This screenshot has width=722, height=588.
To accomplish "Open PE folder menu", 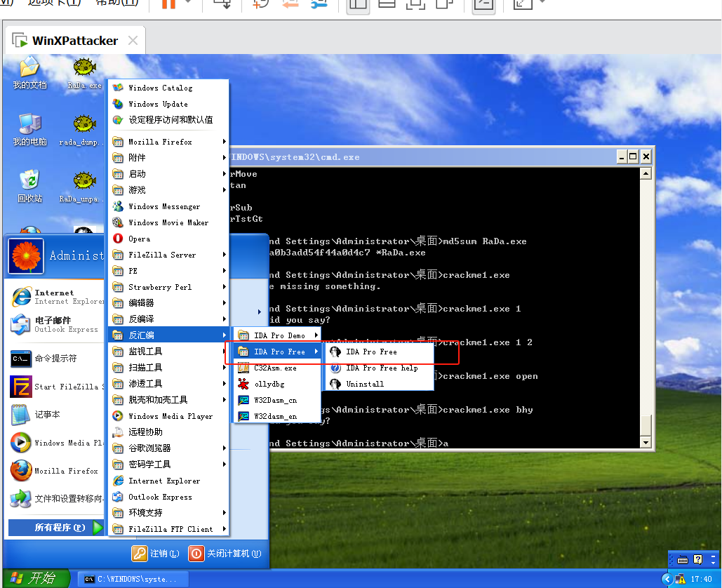I will pos(168,271).
